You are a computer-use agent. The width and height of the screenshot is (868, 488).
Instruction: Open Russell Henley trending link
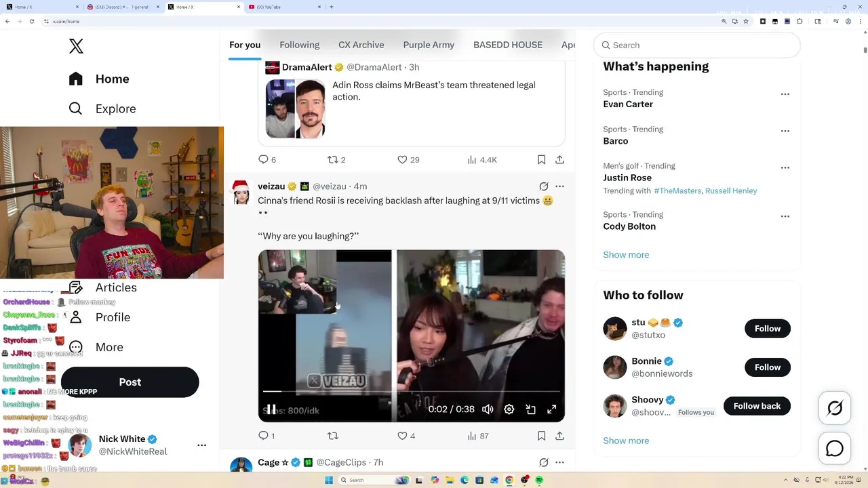[731, 190]
